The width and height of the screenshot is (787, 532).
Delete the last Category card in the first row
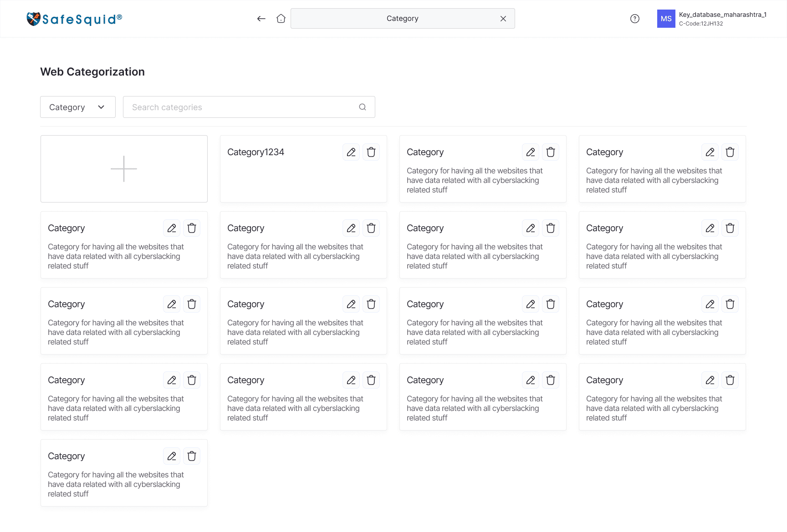pyautogui.click(x=730, y=152)
